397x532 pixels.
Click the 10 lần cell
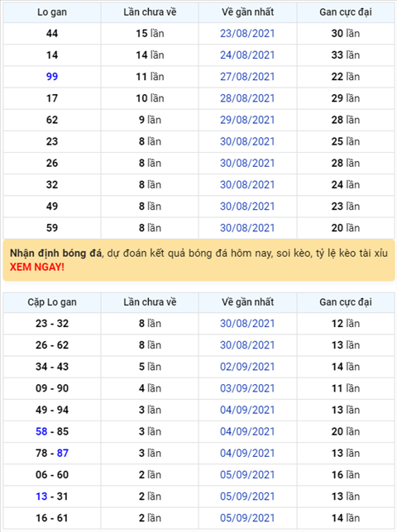[x=150, y=98]
